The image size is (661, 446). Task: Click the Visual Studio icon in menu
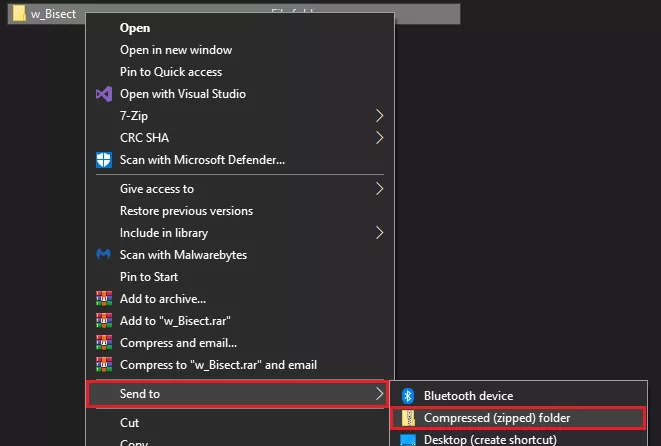102,94
